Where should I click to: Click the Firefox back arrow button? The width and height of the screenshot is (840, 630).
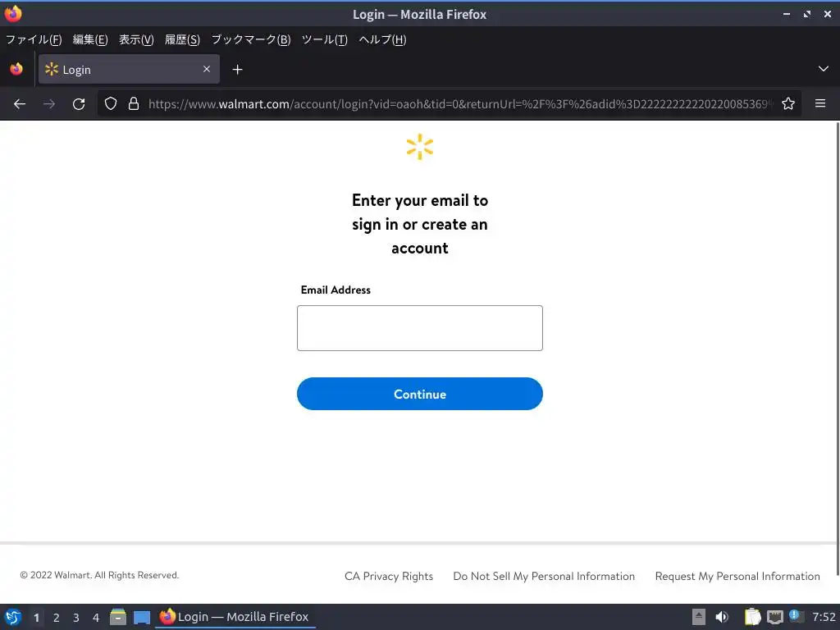pyautogui.click(x=20, y=104)
